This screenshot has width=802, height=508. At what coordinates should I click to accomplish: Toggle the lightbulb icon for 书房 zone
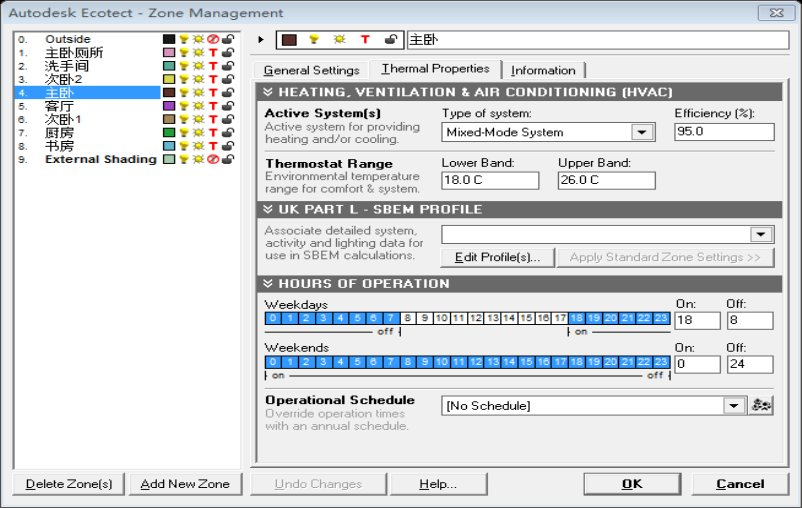click(x=184, y=146)
